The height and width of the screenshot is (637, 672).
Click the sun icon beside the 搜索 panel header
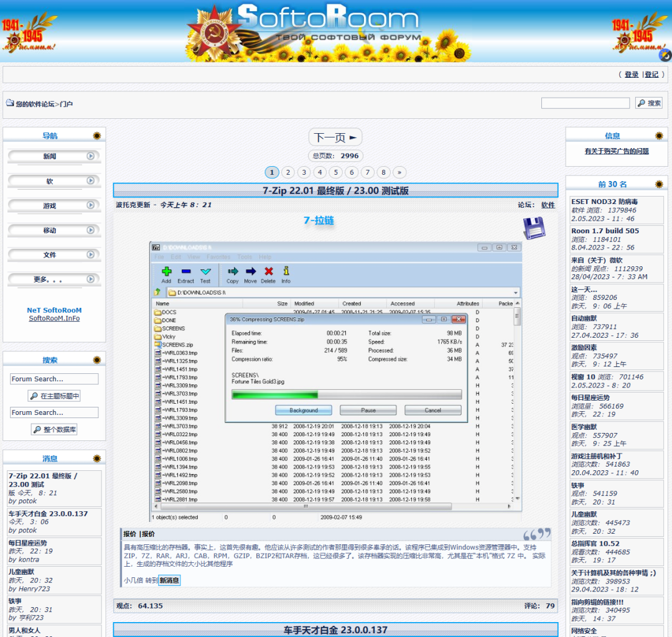tap(97, 360)
